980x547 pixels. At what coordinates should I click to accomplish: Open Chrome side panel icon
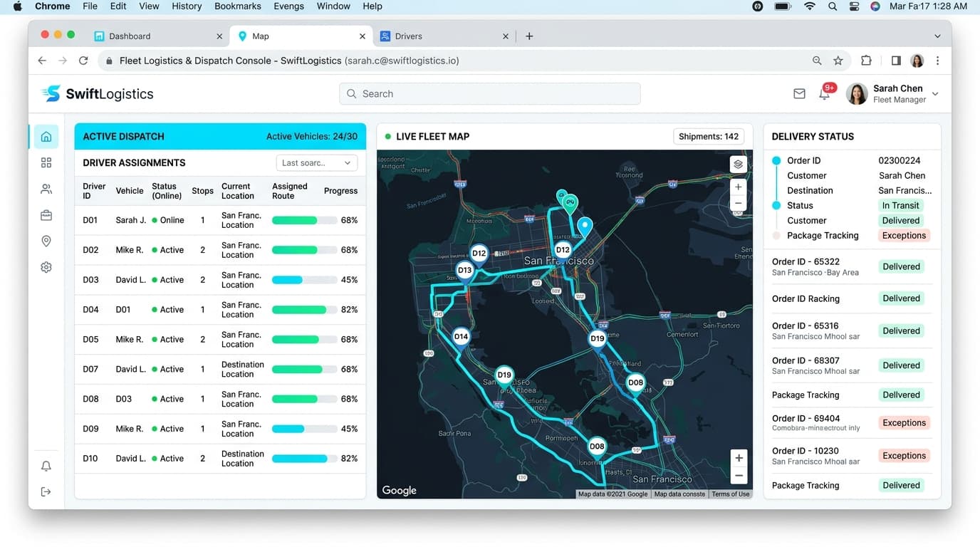(896, 61)
